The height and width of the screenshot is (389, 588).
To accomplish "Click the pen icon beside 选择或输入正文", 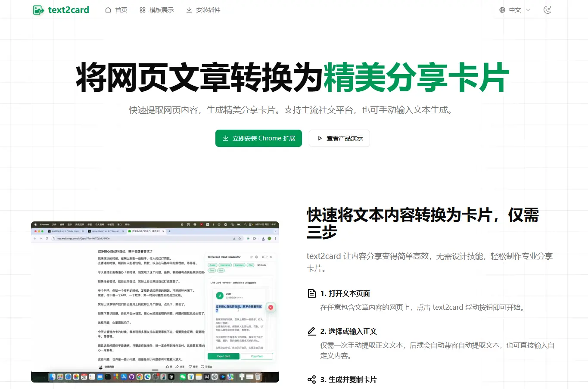I will click(312, 331).
